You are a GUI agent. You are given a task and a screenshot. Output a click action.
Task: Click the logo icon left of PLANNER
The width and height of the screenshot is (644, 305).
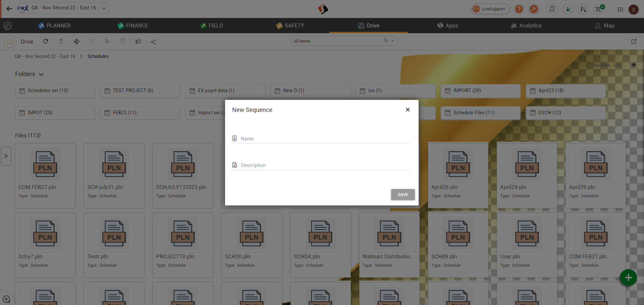point(7,25)
